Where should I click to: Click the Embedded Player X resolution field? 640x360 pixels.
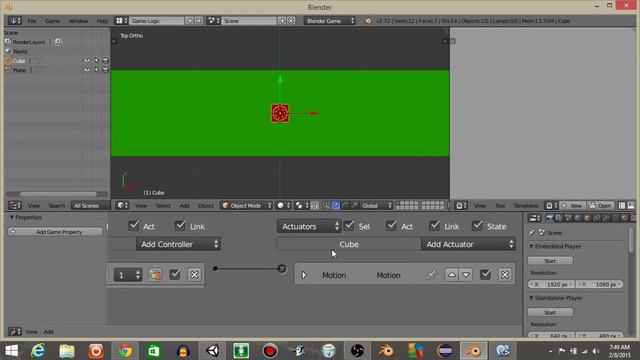551,284
